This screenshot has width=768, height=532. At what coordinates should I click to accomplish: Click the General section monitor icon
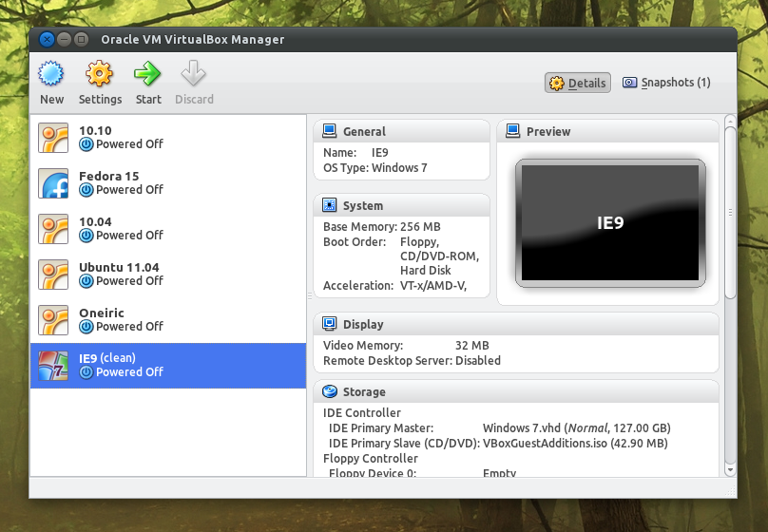(x=330, y=131)
